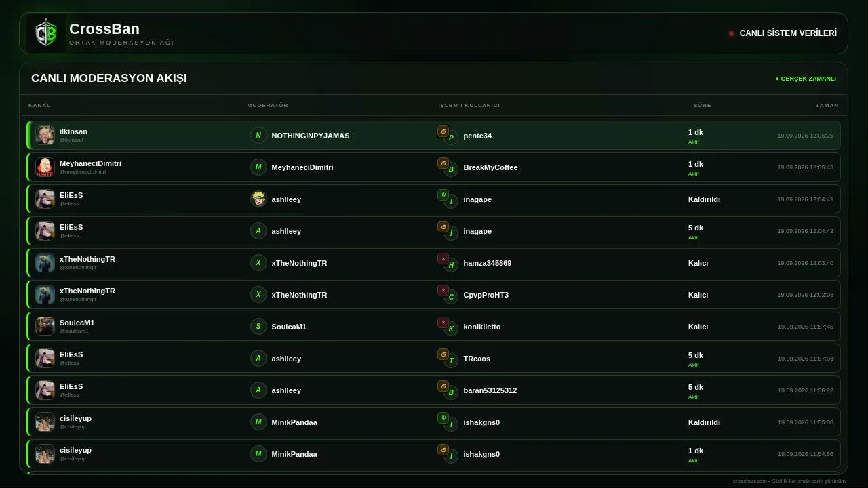Click username BreakMyCoffee
868x488 pixels.
pyautogui.click(x=490, y=167)
